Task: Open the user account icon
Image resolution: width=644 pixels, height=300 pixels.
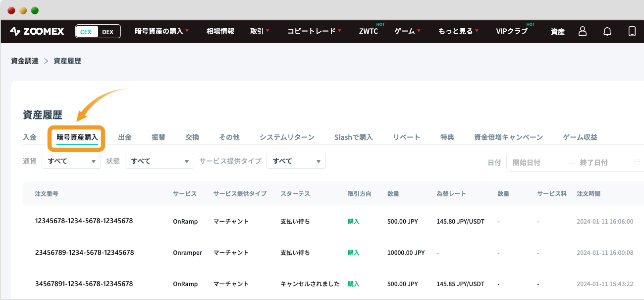Action: pos(583,31)
